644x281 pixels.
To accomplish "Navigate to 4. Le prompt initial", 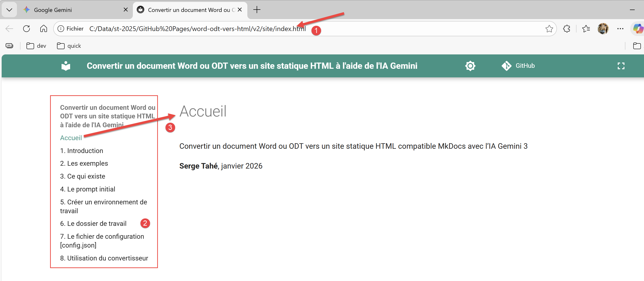I will [88, 189].
